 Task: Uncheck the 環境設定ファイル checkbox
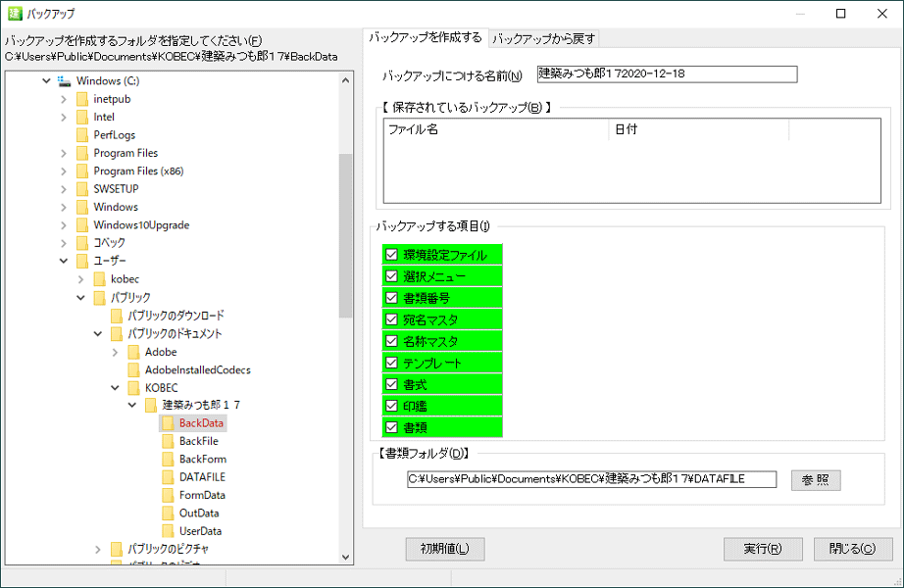click(391, 255)
